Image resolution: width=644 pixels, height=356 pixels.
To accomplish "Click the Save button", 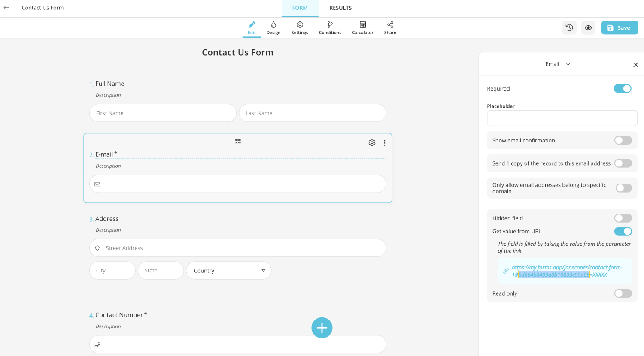I will click(x=620, y=27).
